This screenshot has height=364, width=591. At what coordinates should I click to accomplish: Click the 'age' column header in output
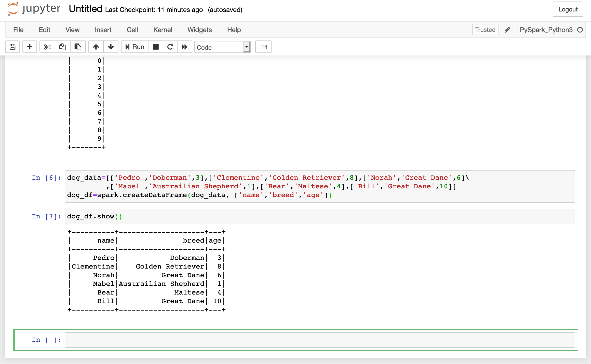coord(215,241)
